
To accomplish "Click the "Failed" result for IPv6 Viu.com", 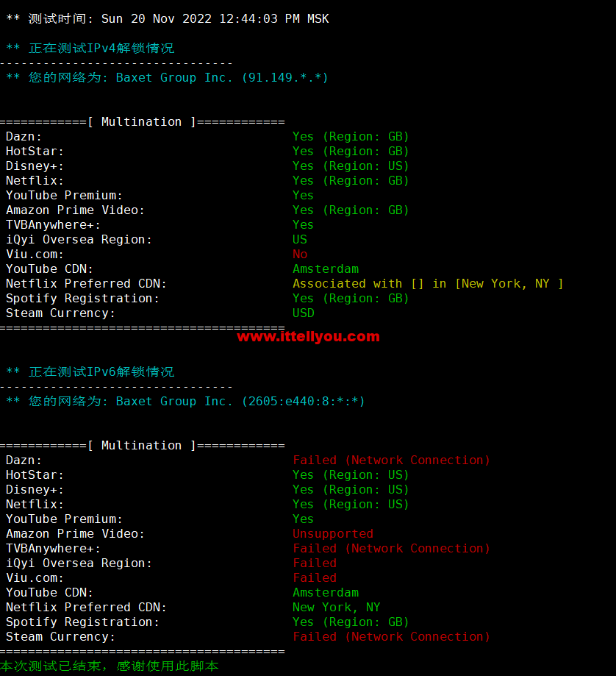I will pyautogui.click(x=315, y=577).
